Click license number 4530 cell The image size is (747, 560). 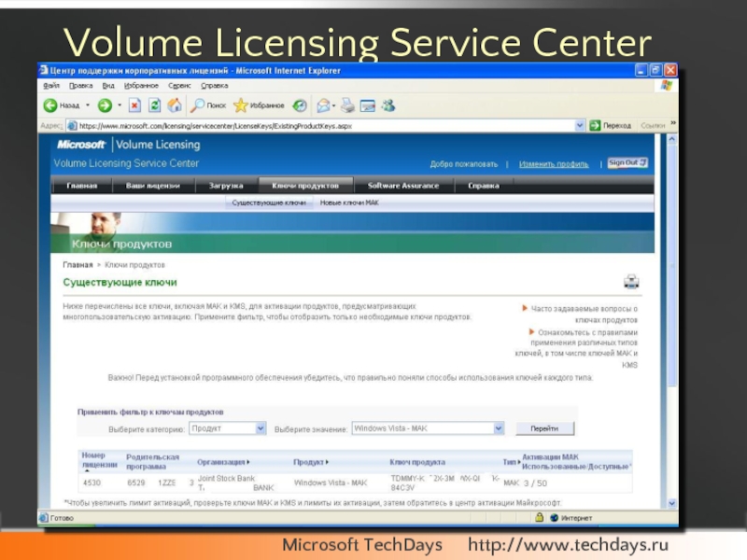[92, 483]
